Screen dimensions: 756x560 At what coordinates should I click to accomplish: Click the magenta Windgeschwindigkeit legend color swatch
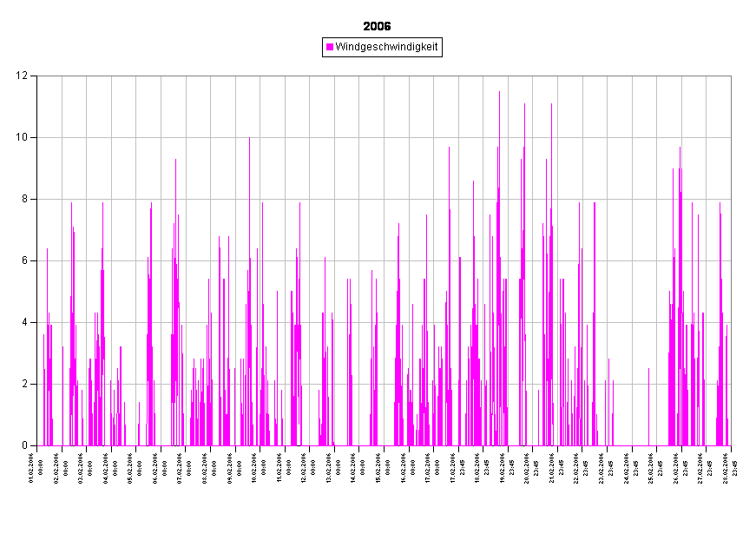click(330, 47)
